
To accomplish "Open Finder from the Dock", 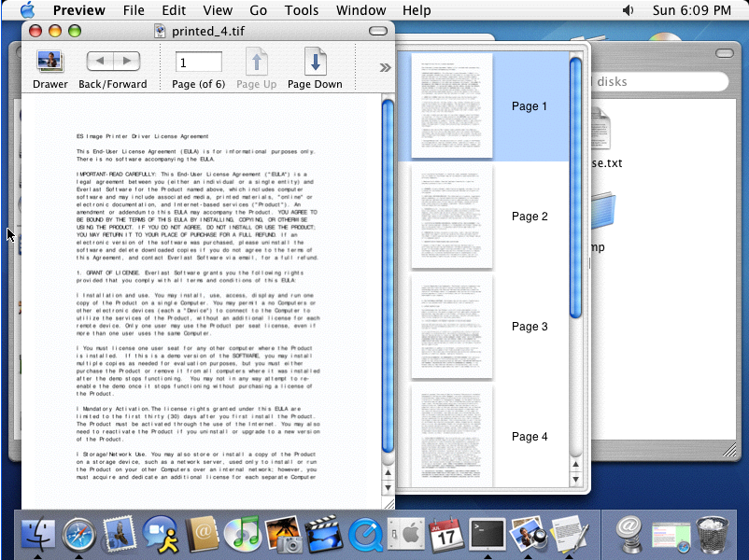I will (37, 534).
